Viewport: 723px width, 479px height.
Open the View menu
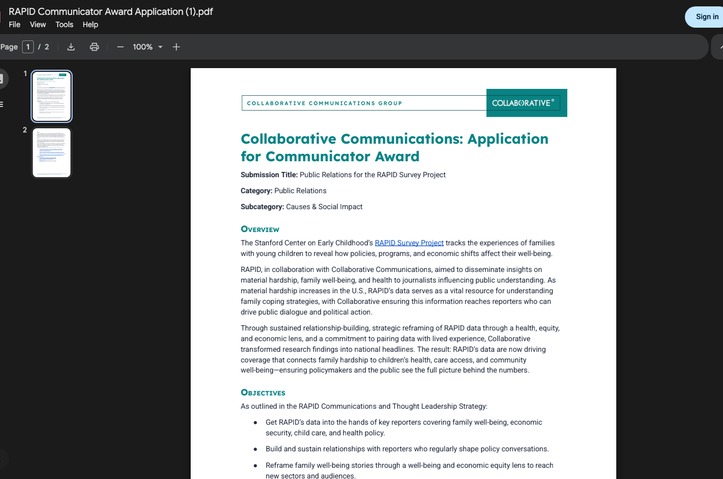point(38,25)
